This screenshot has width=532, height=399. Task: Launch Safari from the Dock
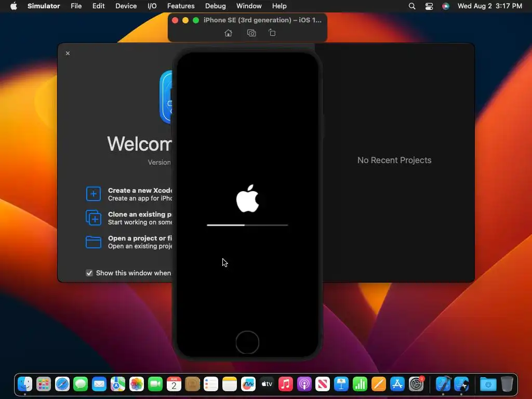click(62, 384)
